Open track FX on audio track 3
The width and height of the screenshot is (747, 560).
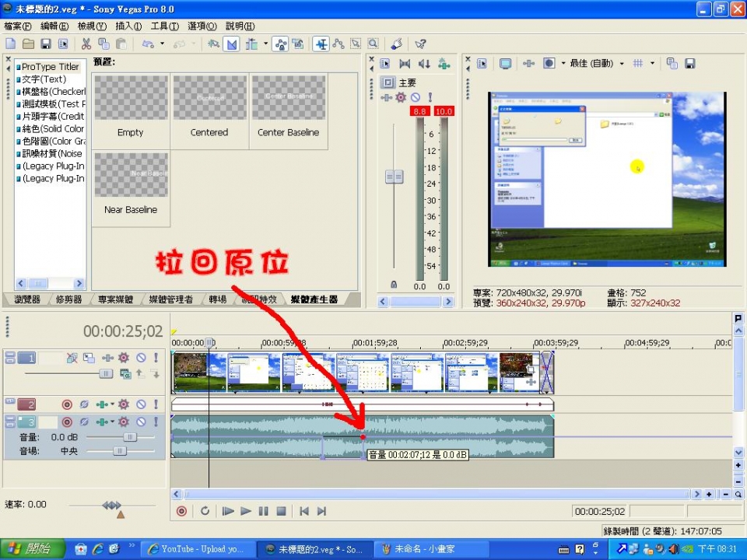(x=123, y=422)
